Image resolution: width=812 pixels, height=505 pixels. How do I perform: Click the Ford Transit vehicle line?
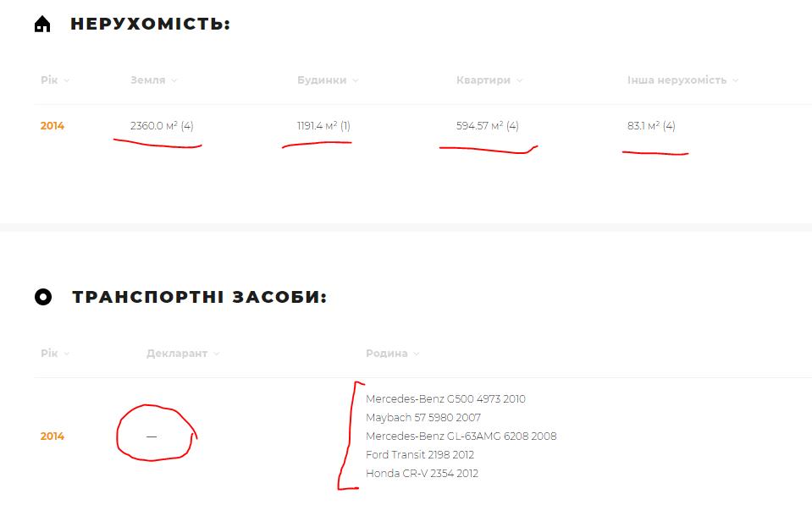click(x=420, y=455)
